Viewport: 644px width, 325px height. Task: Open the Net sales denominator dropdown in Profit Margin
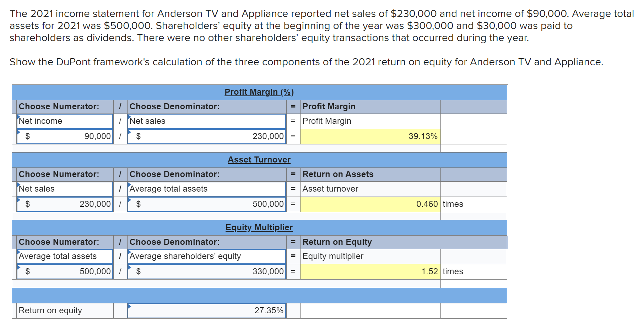tap(206, 121)
